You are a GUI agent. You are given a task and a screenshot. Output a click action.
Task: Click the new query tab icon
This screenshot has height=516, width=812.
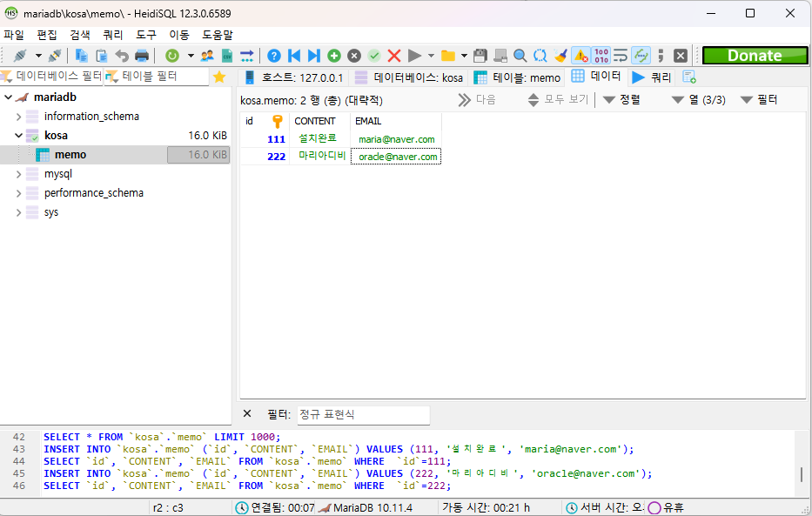tap(689, 77)
